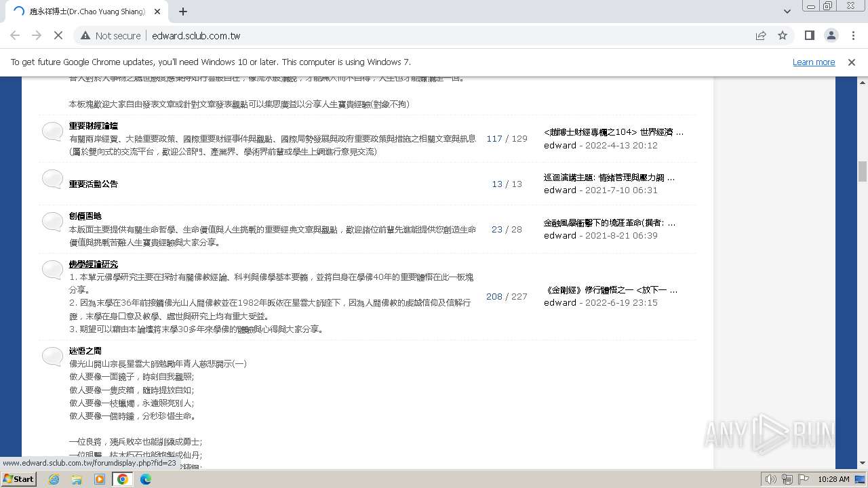Open the 迷悟之間 forum
Image resolution: width=868 pixels, height=488 pixels.
click(85, 351)
